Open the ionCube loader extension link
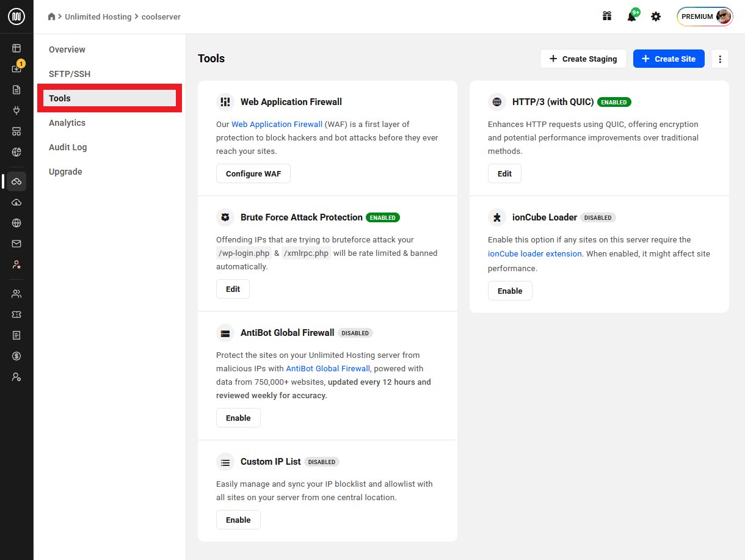The image size is (745, 560). pyautogui.click(x=535, y=253)
